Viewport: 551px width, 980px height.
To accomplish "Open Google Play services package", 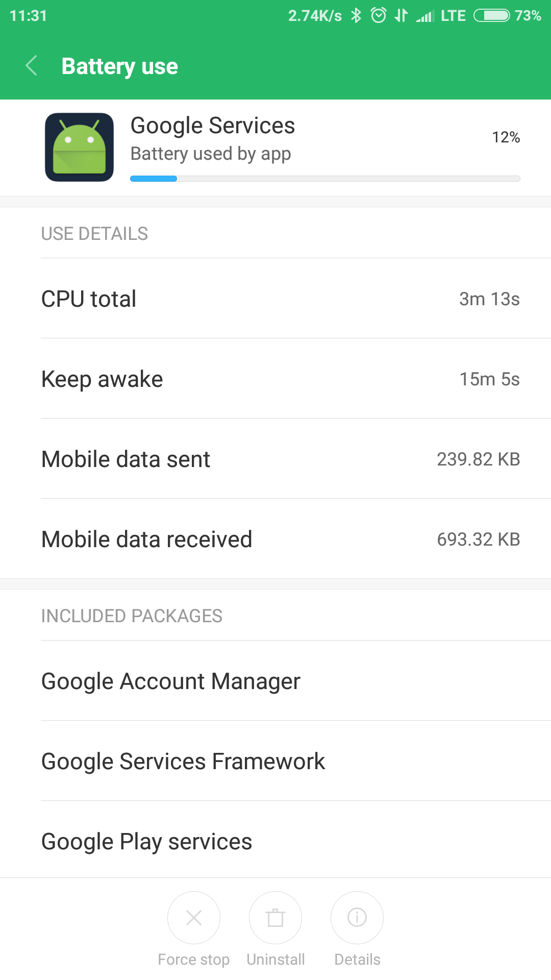I will (x=147, y=841).
